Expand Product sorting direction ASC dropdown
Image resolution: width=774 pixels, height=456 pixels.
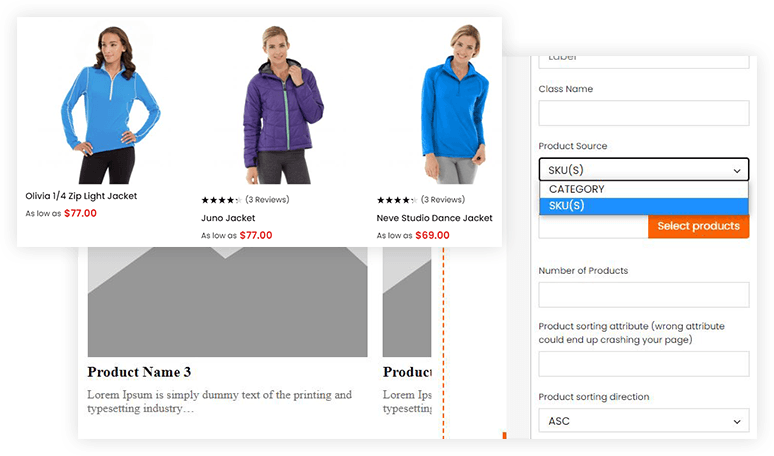(x=644, y=421)
